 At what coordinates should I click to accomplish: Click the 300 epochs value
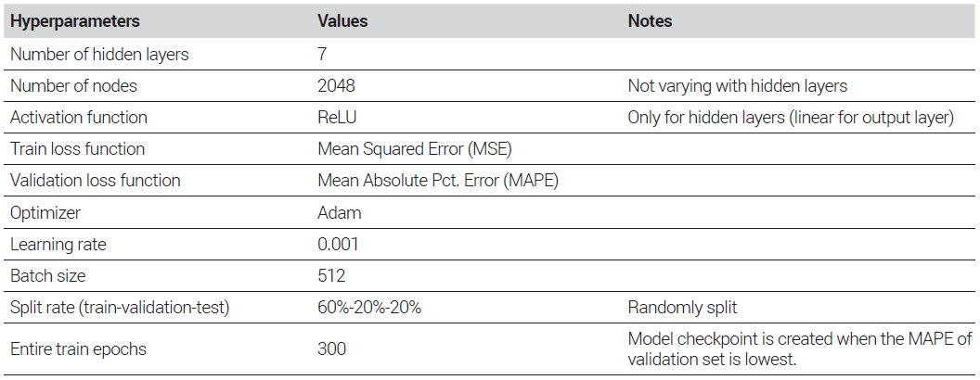click(x=332, y=348)
